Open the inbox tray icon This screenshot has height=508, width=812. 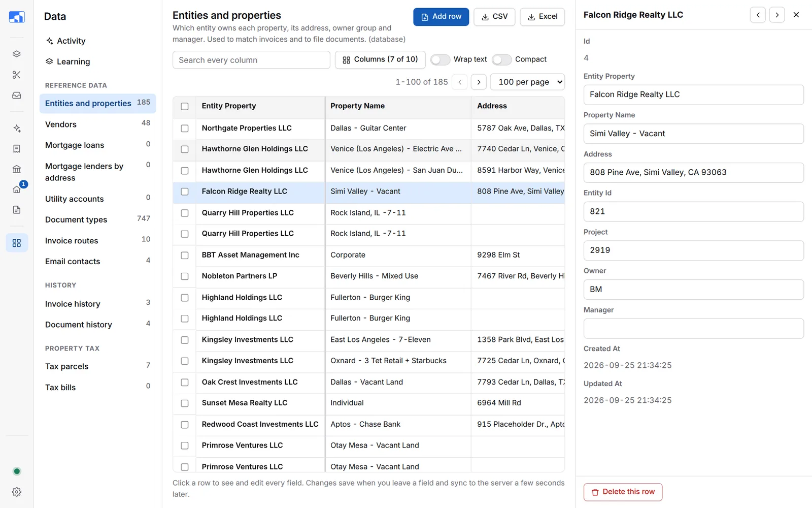click(x=17, y=96)
